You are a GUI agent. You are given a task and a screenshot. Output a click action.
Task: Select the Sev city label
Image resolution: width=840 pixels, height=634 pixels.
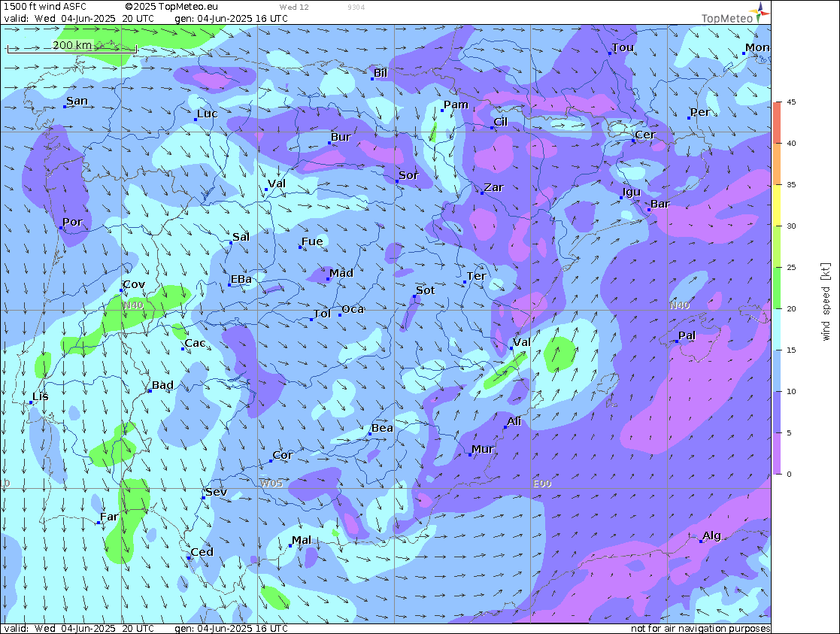(x=217, y=492)
